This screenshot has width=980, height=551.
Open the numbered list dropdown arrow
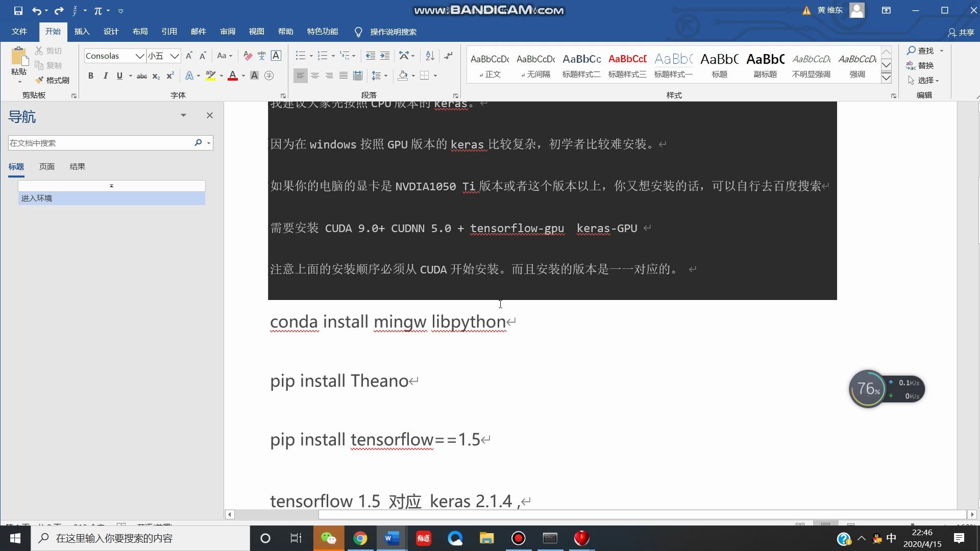point(333,56)
